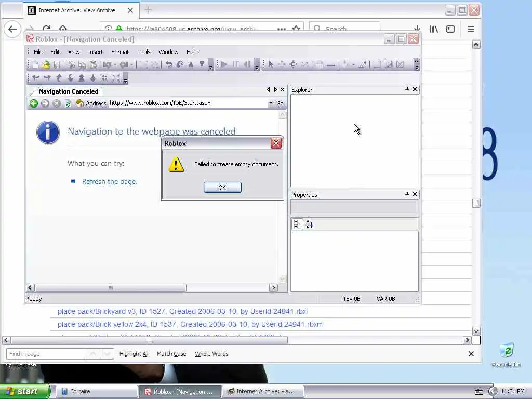Open the Format menu

120,52
